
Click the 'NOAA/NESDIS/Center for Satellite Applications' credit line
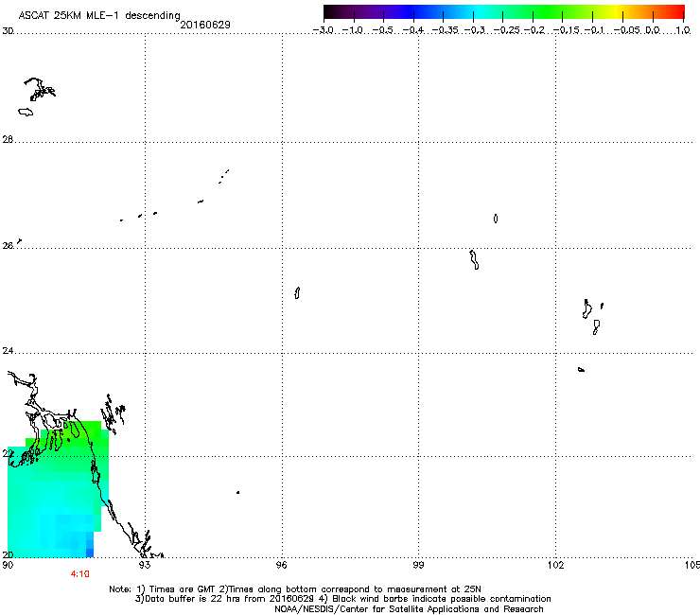pos(409,609)
